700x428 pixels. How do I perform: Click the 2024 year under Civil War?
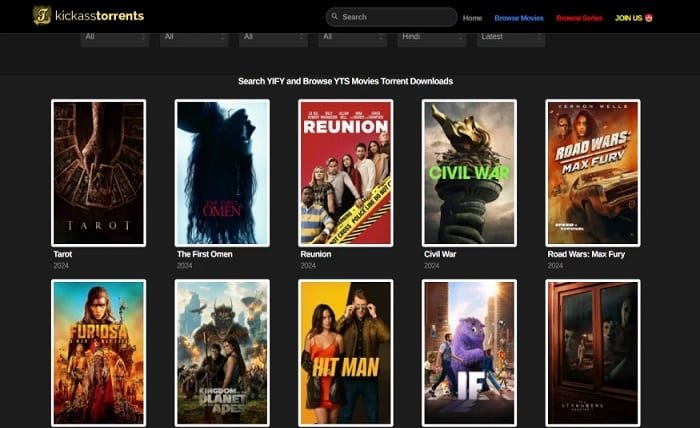[x=432, y=266]
